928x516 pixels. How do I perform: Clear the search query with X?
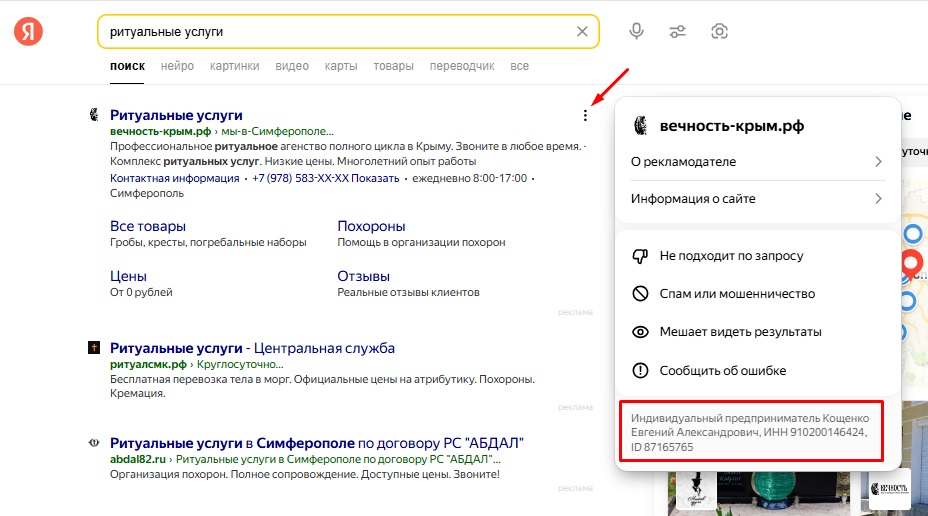[x=582, y=31]
